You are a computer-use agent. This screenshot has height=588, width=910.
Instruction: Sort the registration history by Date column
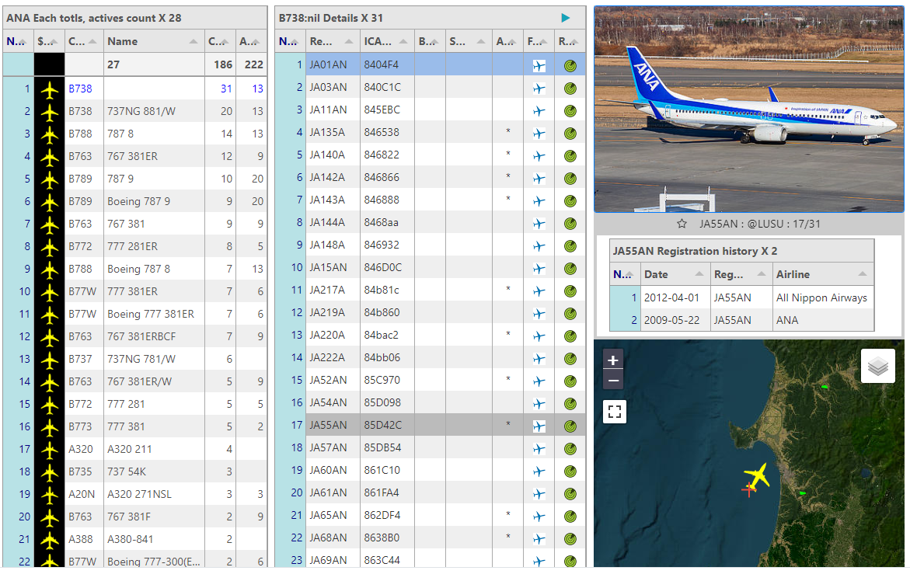coord(675,274)
